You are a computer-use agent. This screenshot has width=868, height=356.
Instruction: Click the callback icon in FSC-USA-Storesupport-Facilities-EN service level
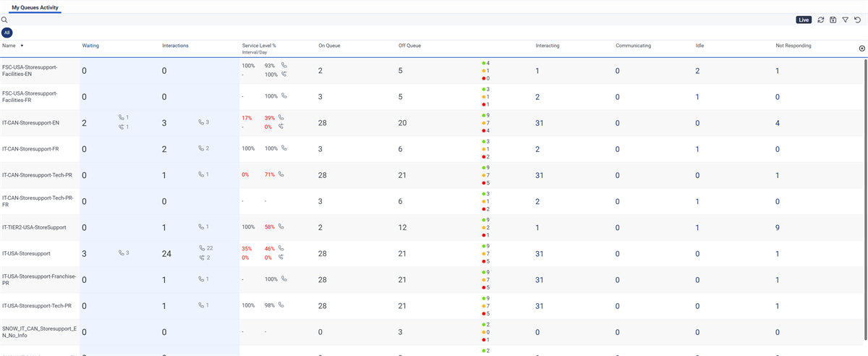point(284,75)
